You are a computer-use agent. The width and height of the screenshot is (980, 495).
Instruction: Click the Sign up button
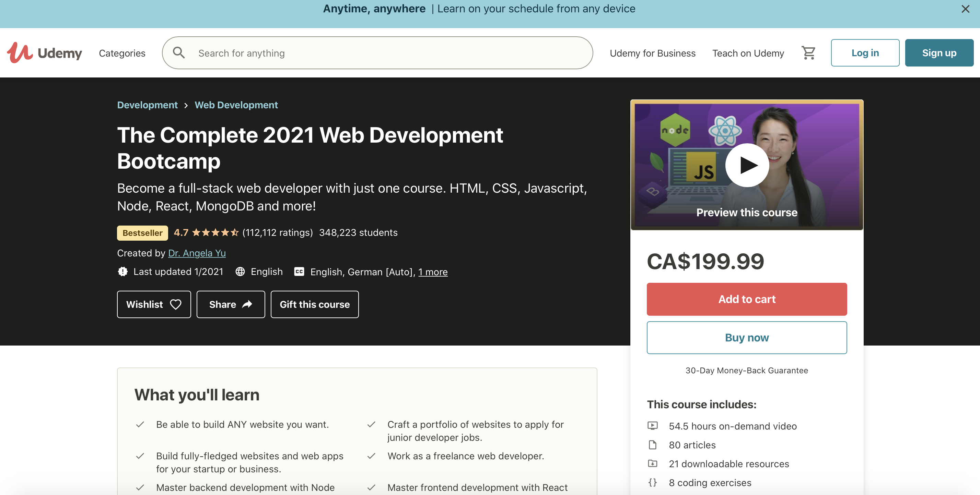tap(939, 53)
